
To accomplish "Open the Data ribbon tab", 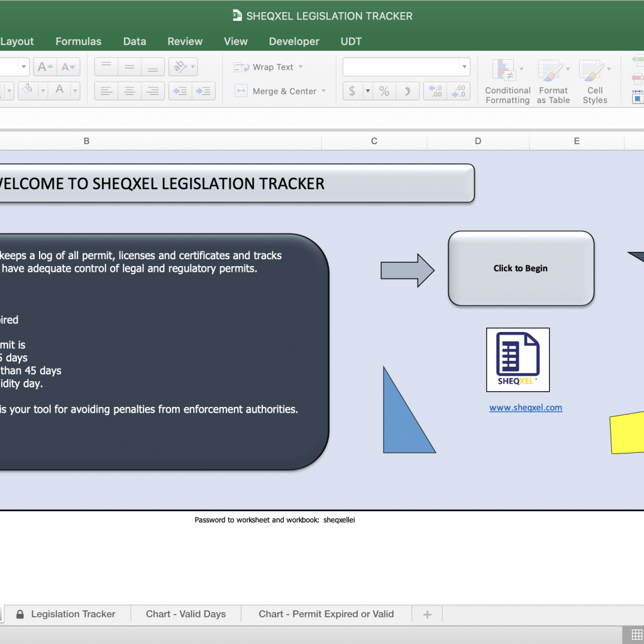I will pos(135,42).
